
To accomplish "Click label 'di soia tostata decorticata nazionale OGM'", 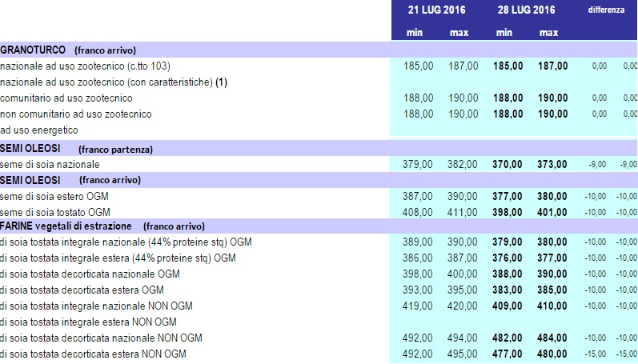I will [90, 274].
